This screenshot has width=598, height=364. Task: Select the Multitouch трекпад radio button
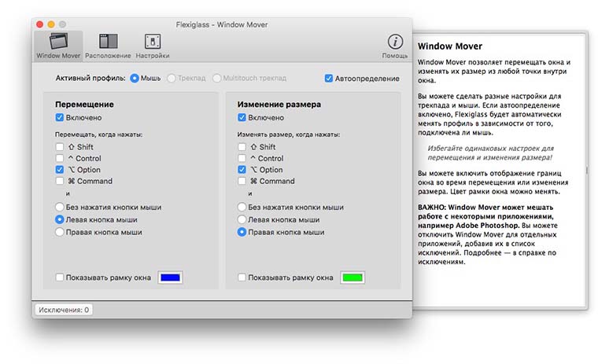(x=216, y=78)
